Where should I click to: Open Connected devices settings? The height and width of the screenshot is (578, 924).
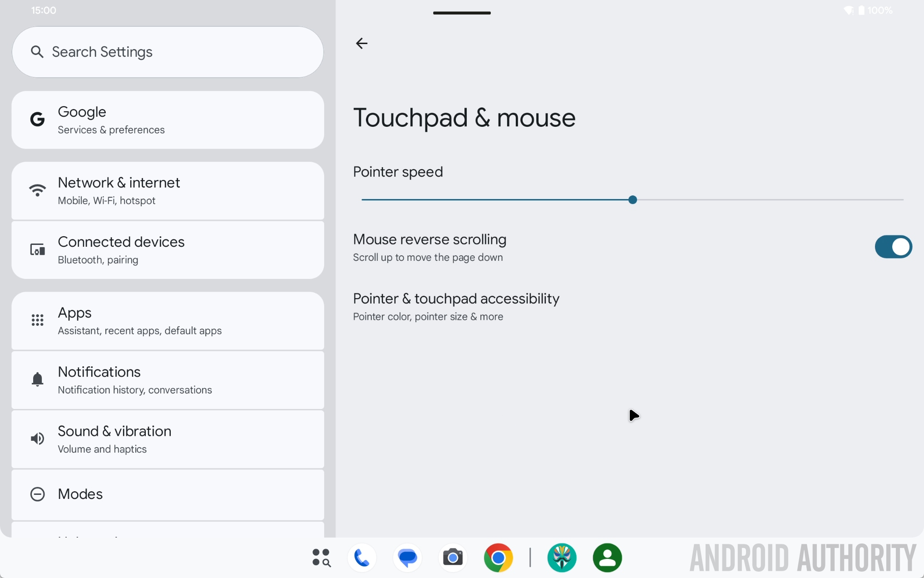pos(168,250)
